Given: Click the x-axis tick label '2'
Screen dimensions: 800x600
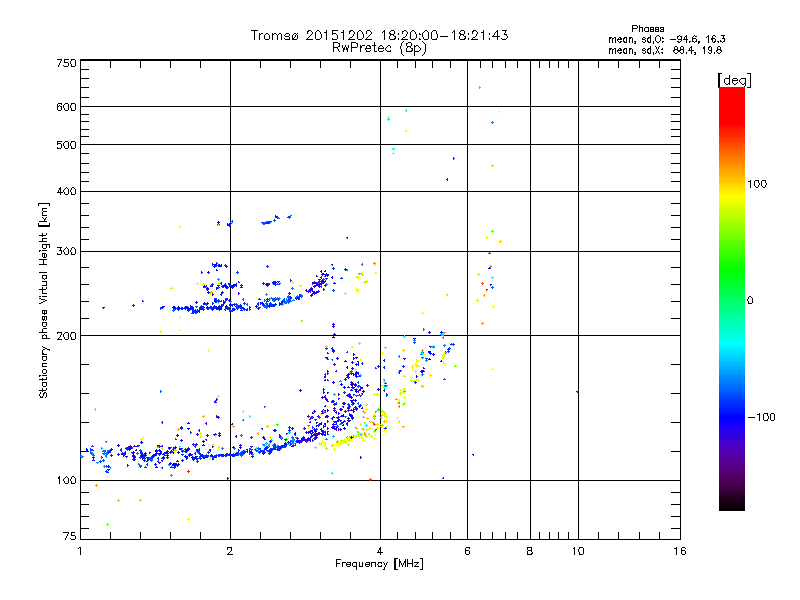Looking at the screenshot, I should coord(230,551).
